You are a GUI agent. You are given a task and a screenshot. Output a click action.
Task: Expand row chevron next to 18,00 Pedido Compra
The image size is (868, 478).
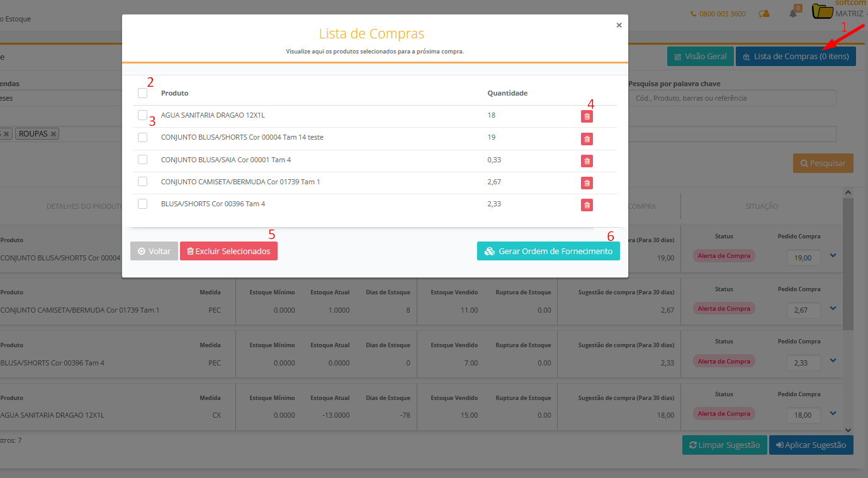pos(833,413)
